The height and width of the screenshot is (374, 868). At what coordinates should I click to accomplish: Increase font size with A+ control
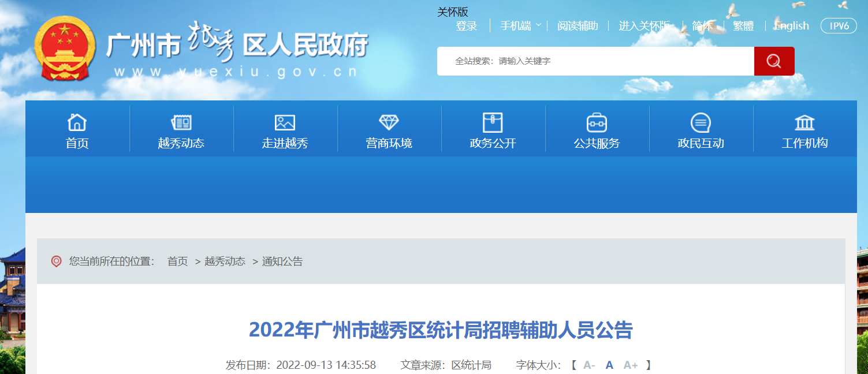(630, 365)
